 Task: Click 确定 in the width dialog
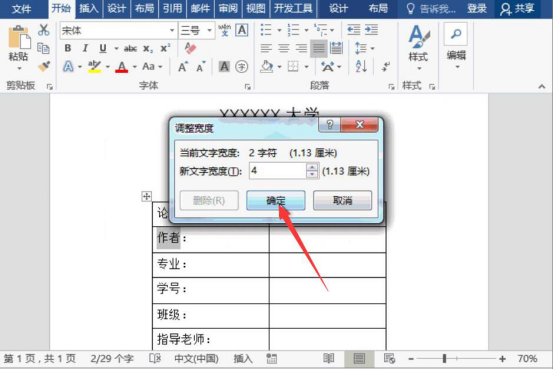coord(276,200)
